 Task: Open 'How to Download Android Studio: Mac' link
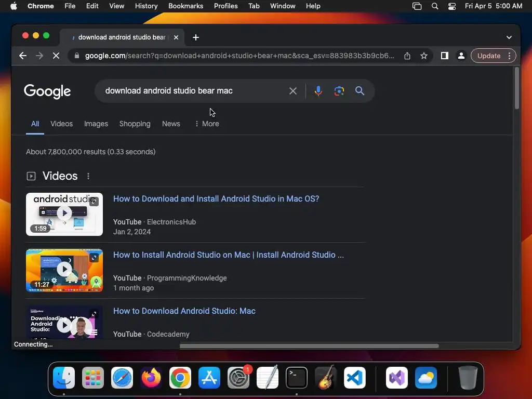pyautogui.click(x=184, y=311)
